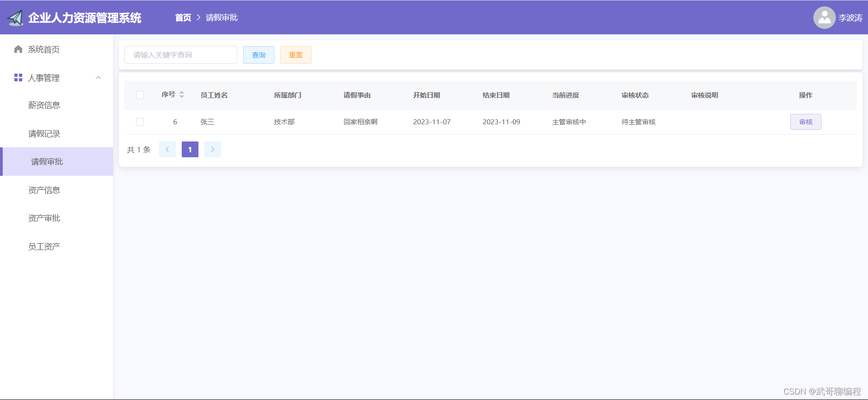The image size is (868, 400).
Task: Click 请假事由 column header
Action: click(357, 95)
